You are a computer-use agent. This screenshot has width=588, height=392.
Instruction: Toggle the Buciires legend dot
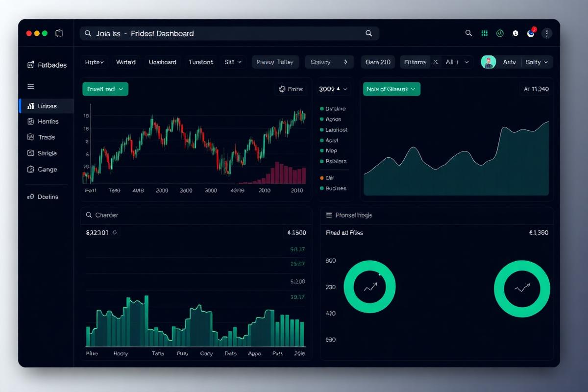321,188
